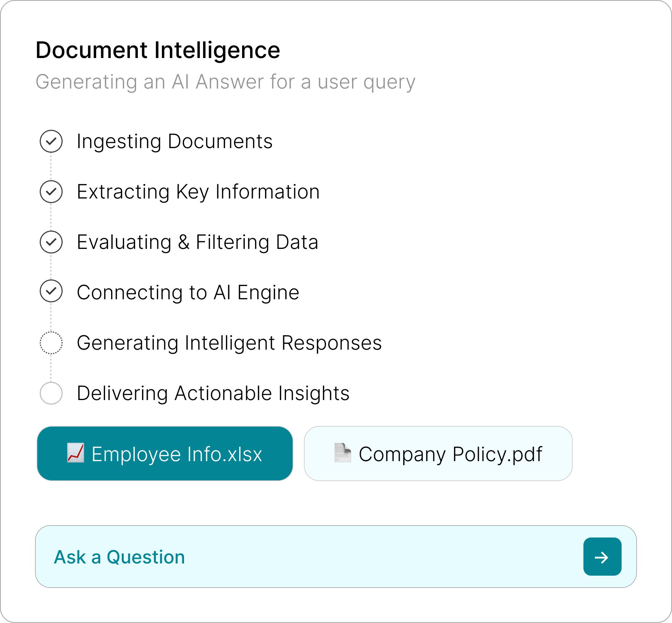Click the Extracting Key Information step label
Image resolution: width=672 pixels, height=623 pixels.
tap(198, 192)
